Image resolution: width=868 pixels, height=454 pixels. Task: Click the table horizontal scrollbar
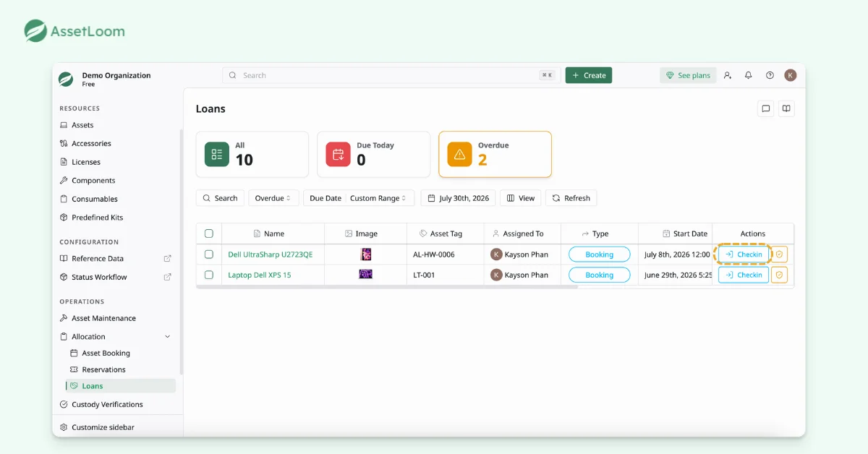coord(387,287)
